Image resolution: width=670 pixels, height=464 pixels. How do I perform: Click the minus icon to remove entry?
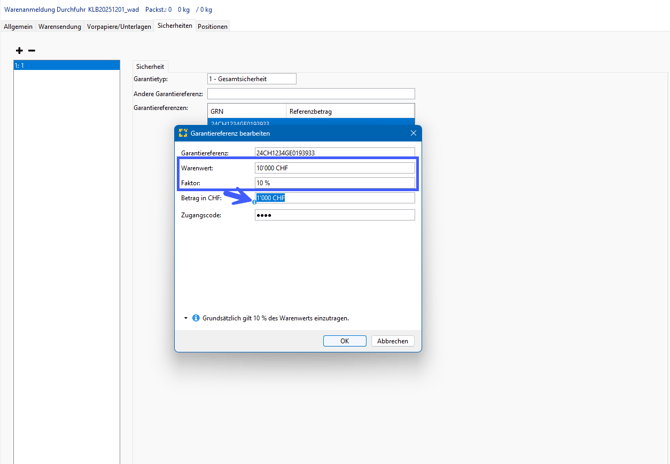pos(32,50)
